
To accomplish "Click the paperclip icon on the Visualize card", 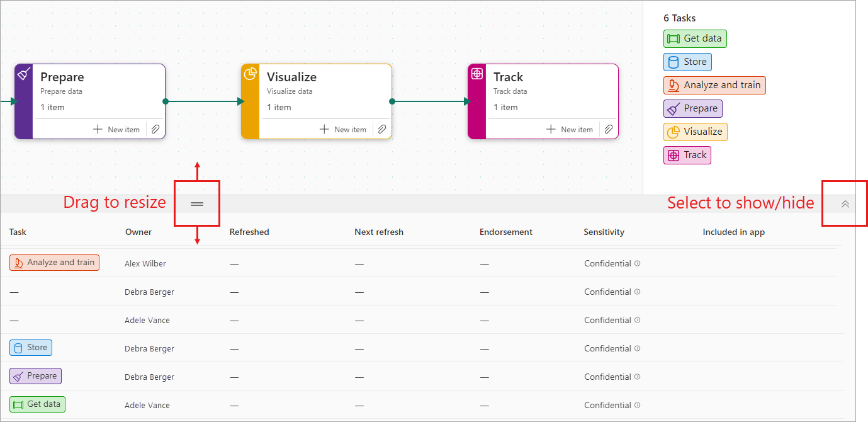I will (382, 129).
